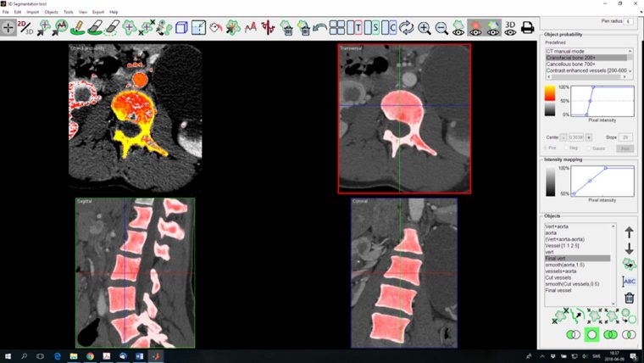Image resolution: width=644 pixels, height=363 pixels.
Task: Click the zoom in magnifier
Action: 424,27
